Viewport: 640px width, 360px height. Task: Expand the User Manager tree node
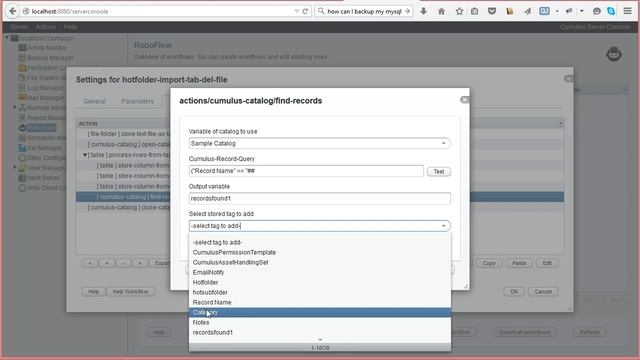click(x=15, y=167)
